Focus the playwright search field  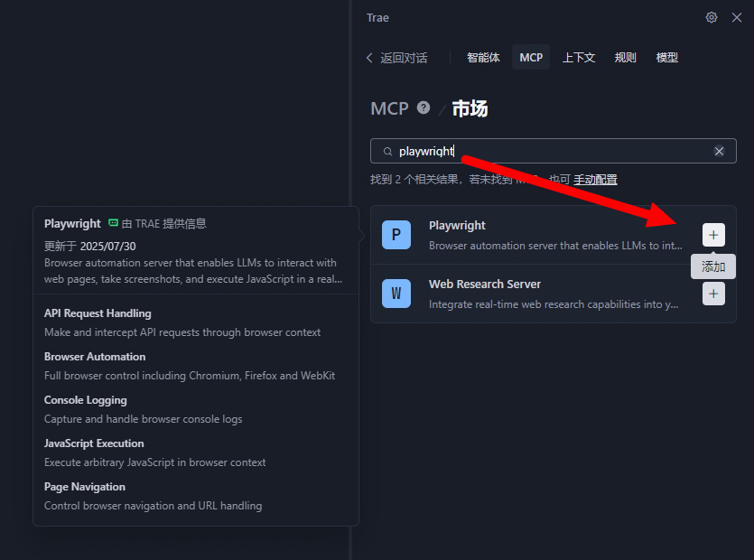coord(553,151)
